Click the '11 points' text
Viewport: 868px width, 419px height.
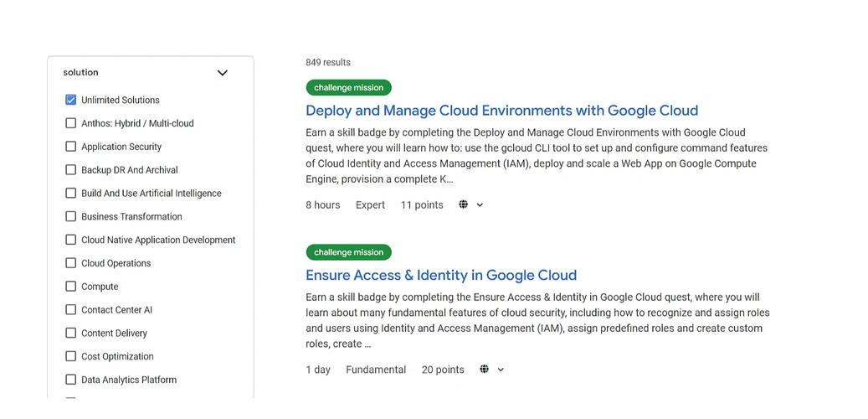coord(422,204)
